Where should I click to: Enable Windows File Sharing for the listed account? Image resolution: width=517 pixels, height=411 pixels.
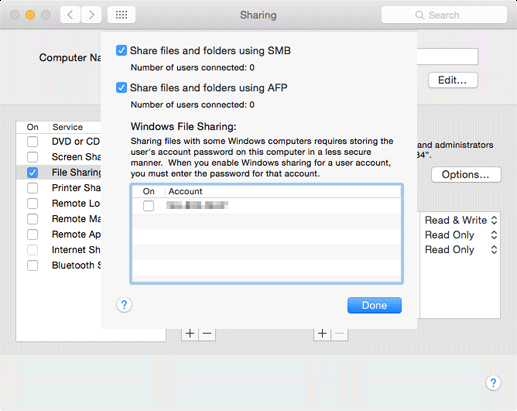148,205
